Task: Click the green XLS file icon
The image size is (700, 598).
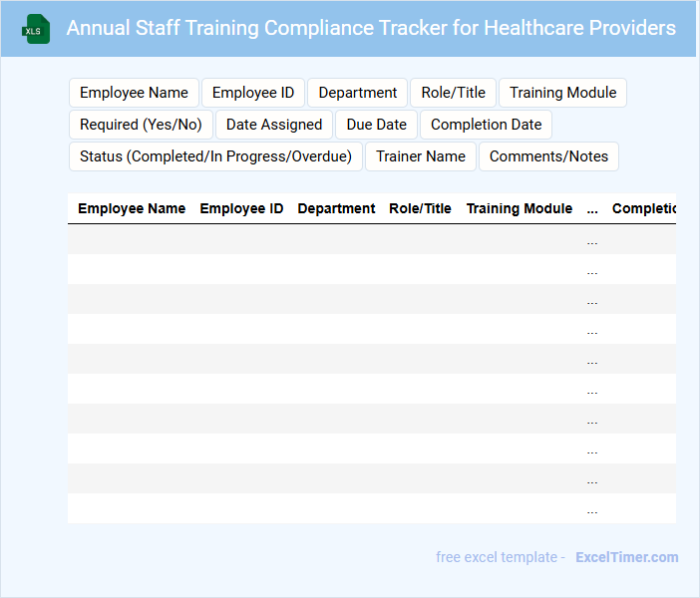Action: (x=37, y=29)
